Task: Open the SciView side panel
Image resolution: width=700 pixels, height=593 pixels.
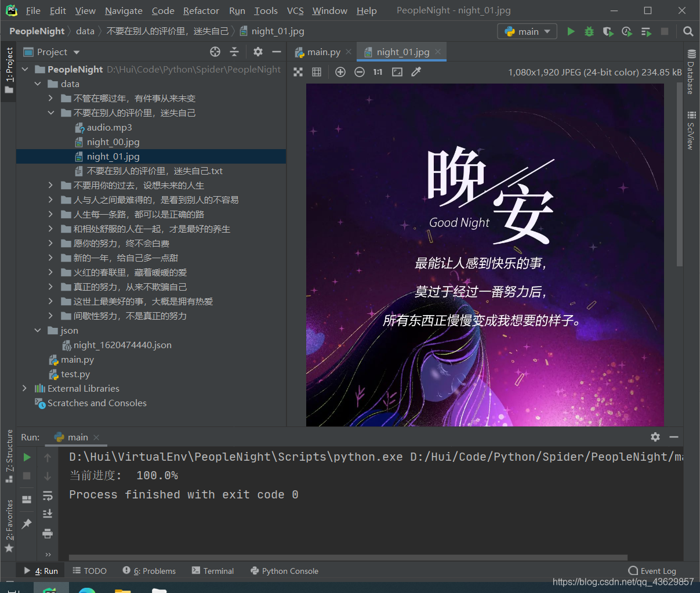Action: point(691,131)
